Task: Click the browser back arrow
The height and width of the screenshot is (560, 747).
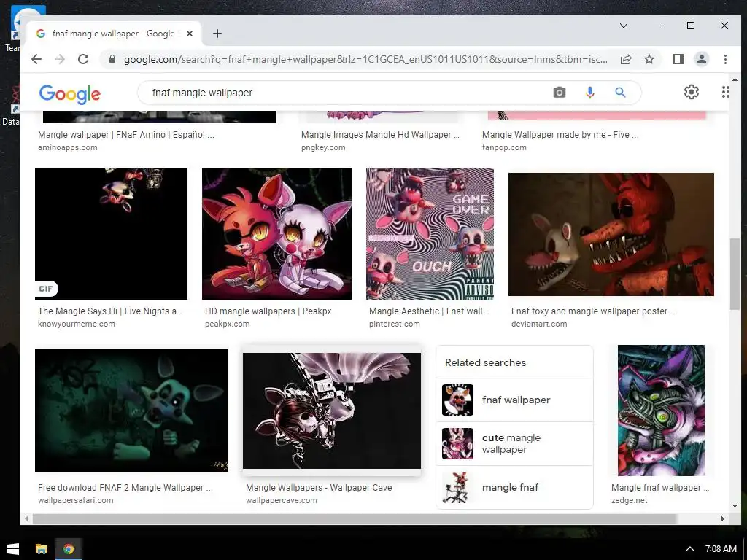Action: 36,59
